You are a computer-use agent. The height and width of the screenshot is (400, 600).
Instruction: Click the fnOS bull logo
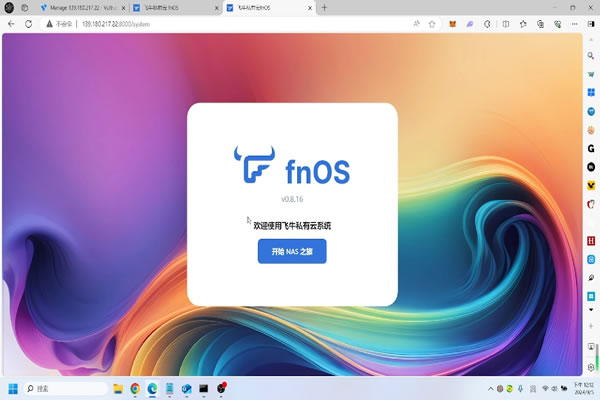[x=254, y=166]
